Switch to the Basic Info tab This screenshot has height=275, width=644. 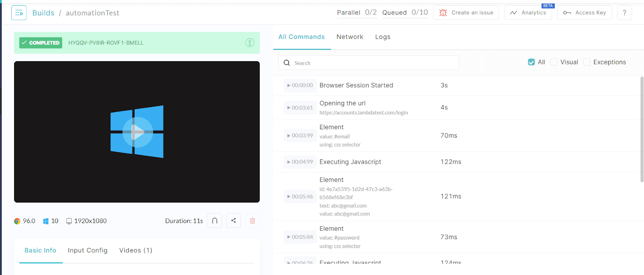40,250
